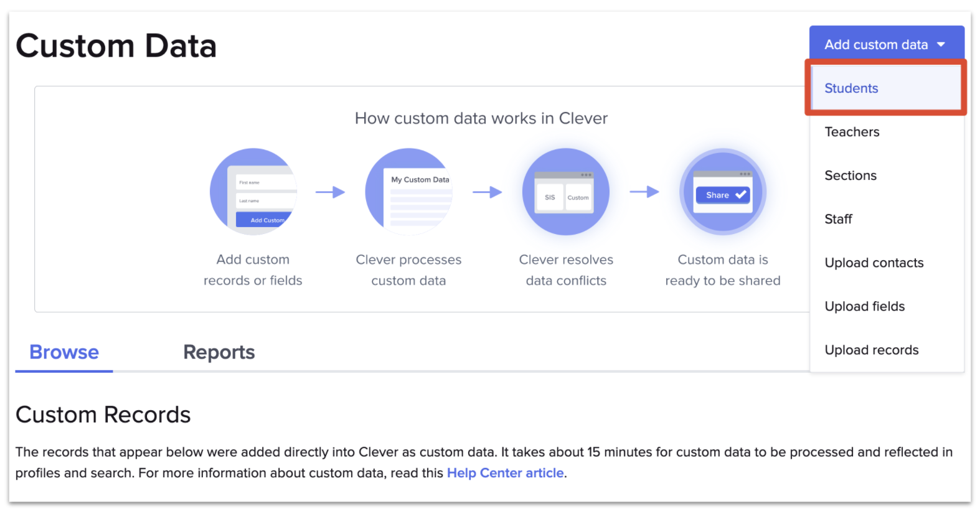Image resolution: width=980 pixels, height=514 pixels.
Task: Open the Help Center article link
Action: pos(505,472)
